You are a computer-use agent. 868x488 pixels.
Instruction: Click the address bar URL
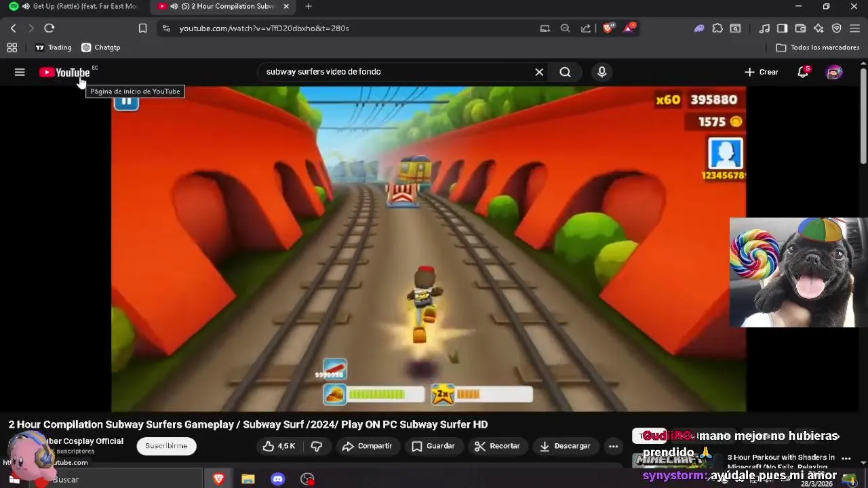(264, 28)
